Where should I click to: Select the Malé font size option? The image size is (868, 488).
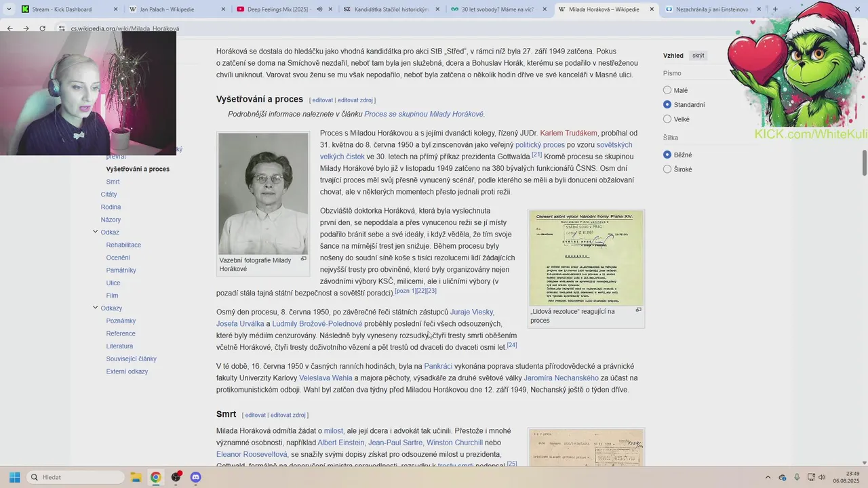point(667,90)
